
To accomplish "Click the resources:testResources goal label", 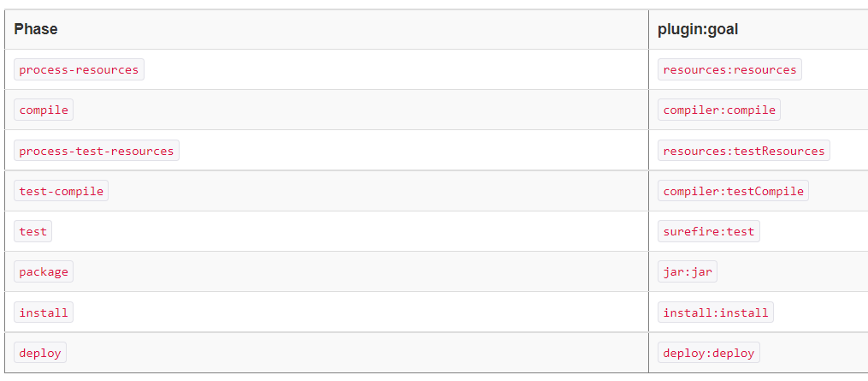I will 743,151.
